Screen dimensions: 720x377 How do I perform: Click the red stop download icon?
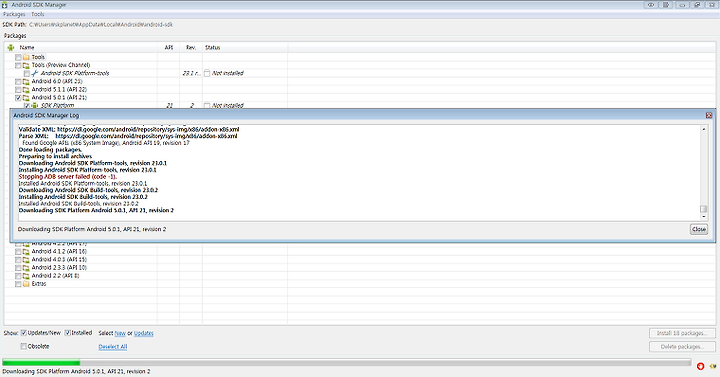(700, 366)
